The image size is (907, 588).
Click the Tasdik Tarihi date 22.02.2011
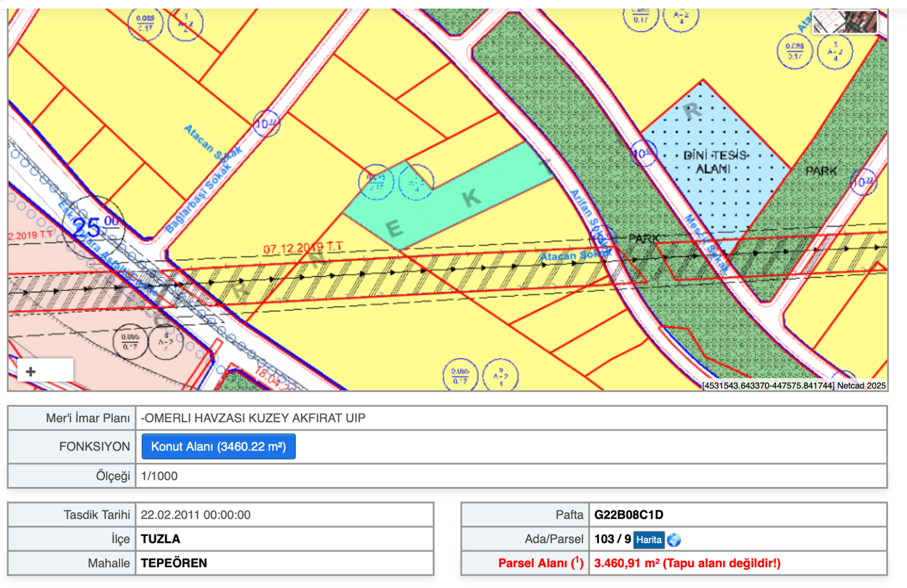[195, 514]
